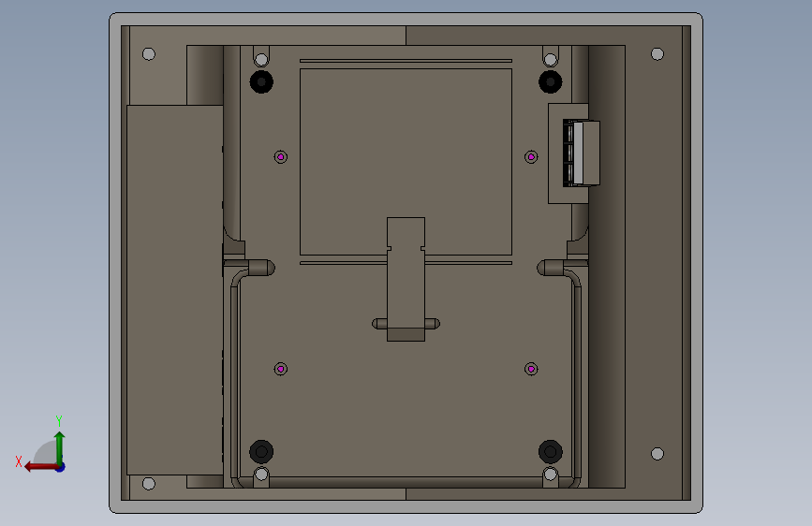The width and height of the screenshot is (812, 526).
Task: Click the blue Z axis dot of triad
Action: [61, 467]
